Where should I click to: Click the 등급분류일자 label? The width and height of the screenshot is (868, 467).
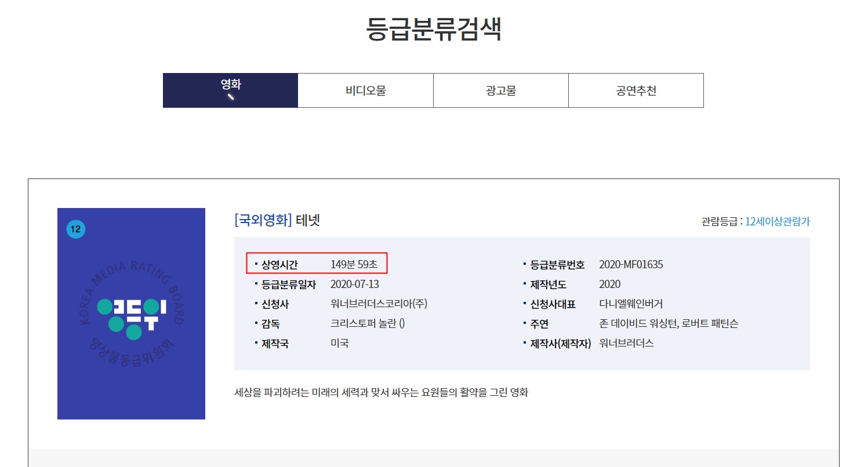(x=289, y=284)
